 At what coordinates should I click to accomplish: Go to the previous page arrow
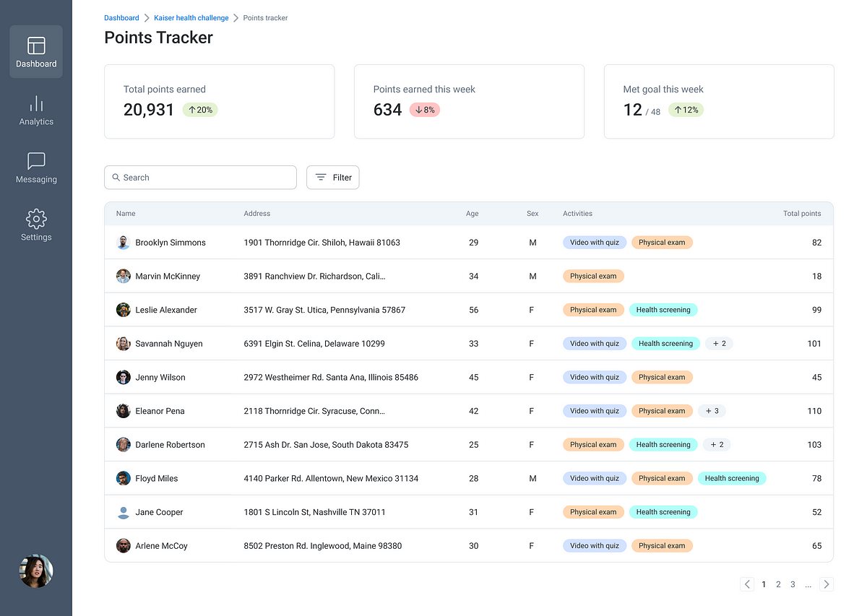pyautogui.click(x=747, y=584)
